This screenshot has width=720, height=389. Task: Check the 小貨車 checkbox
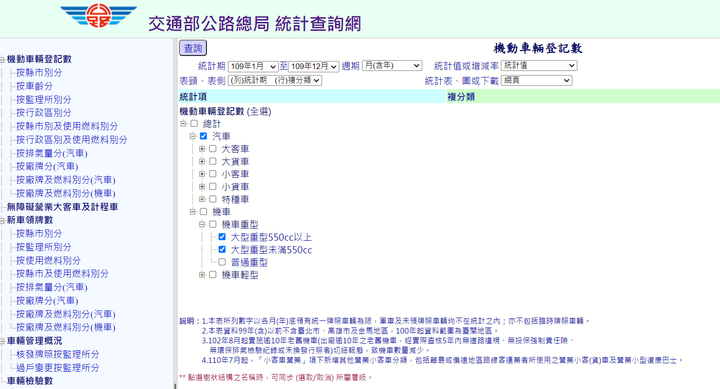coord(213,186)
